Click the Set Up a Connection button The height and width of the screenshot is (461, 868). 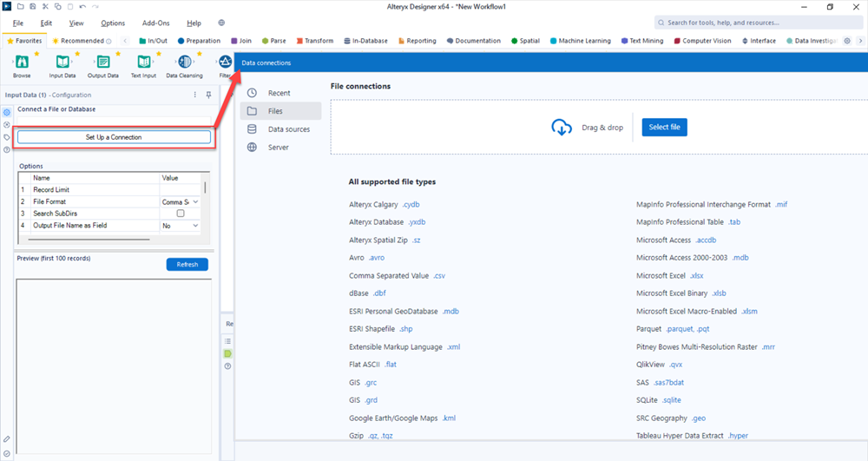pos(114,137)
